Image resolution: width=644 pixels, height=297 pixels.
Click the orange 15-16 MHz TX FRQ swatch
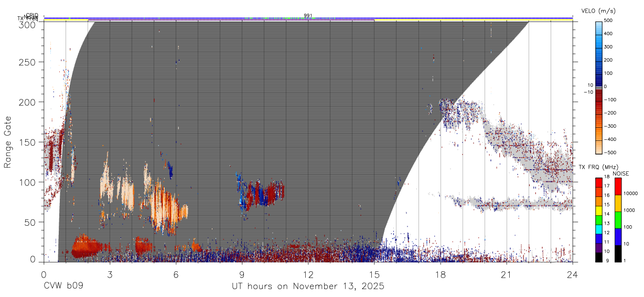click(599, 201)
